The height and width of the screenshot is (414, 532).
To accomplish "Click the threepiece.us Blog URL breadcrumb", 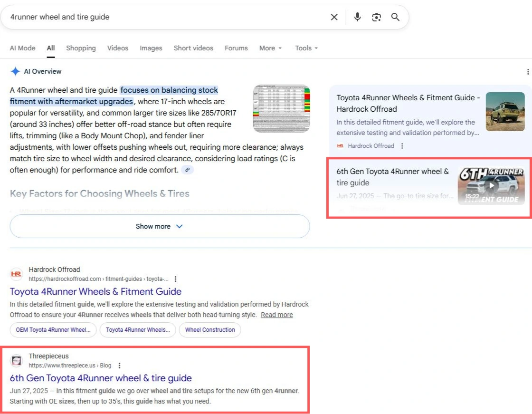I will coord(70,366).
